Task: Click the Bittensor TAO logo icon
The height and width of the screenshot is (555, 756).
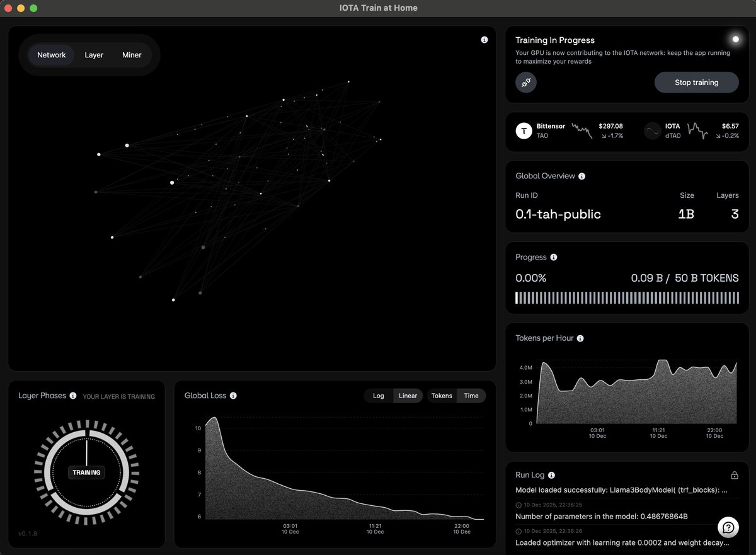Action: 524,131
